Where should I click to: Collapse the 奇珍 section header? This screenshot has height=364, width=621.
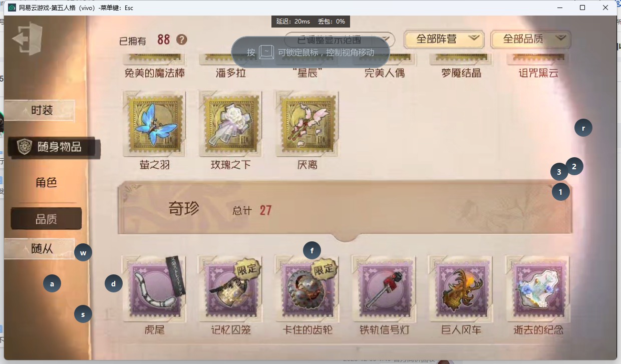345,208
